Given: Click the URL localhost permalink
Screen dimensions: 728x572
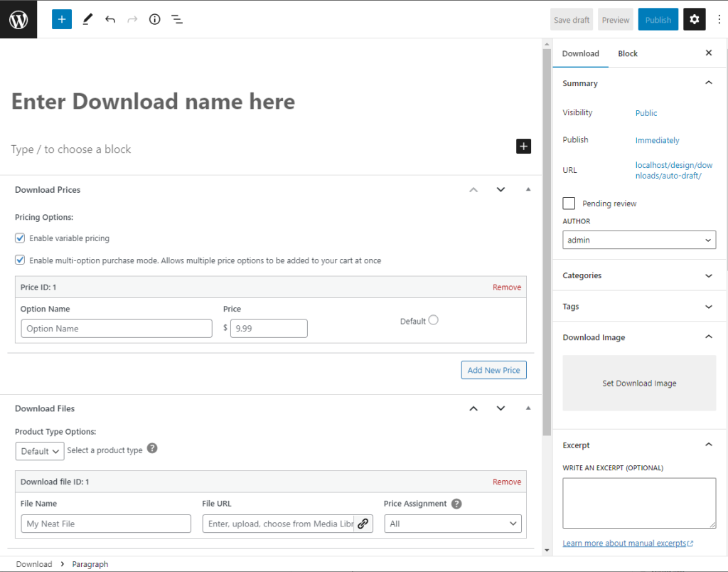Looking at the screenshot, I should tap(674, 171).
